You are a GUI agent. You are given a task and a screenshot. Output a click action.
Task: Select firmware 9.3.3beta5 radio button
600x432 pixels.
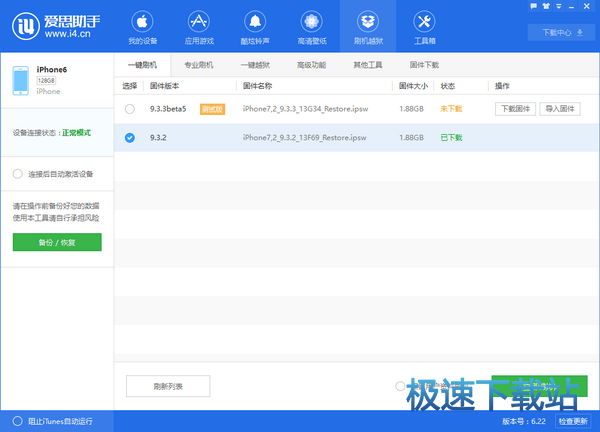tap(130, 109)
